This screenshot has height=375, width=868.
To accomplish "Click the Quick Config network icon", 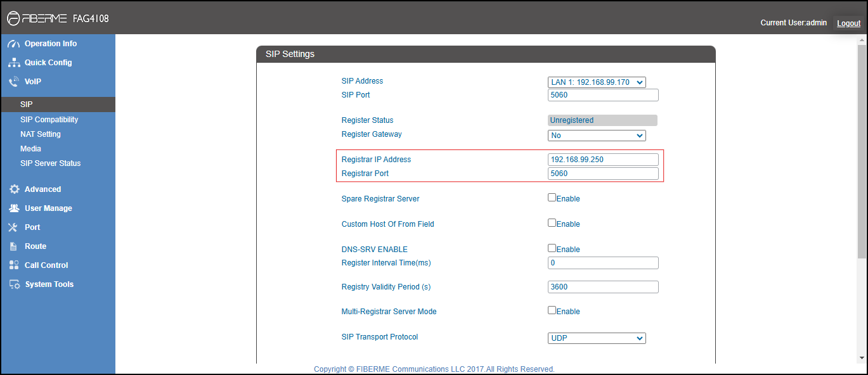I will [14, 63].
